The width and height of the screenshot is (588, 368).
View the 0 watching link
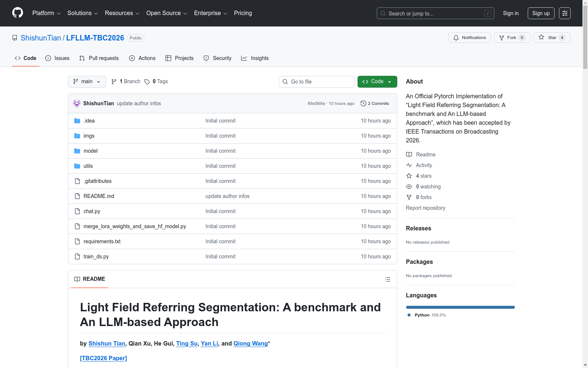tap(423, 187)
